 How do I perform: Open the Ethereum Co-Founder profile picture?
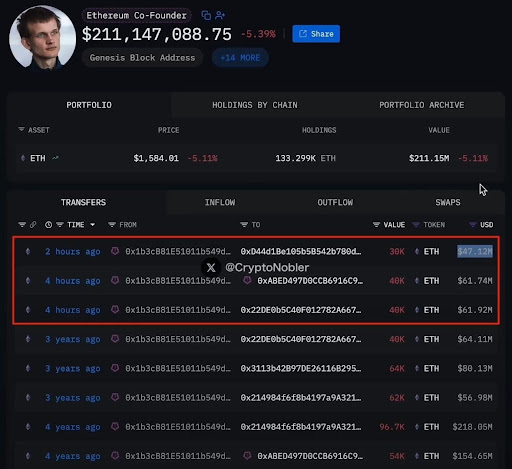[42, 37]
